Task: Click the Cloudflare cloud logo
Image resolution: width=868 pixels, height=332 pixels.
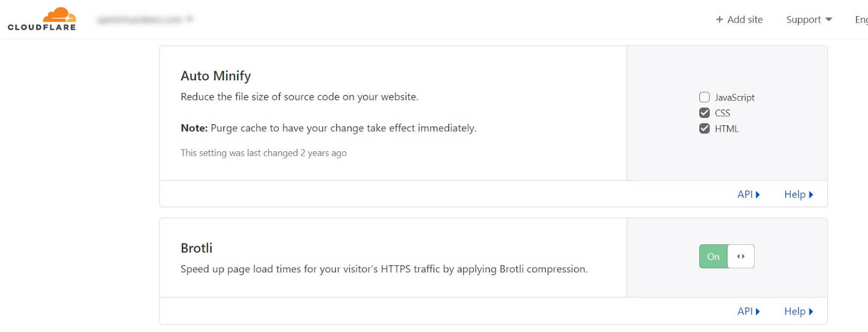Action: click(x=60, y=15)
